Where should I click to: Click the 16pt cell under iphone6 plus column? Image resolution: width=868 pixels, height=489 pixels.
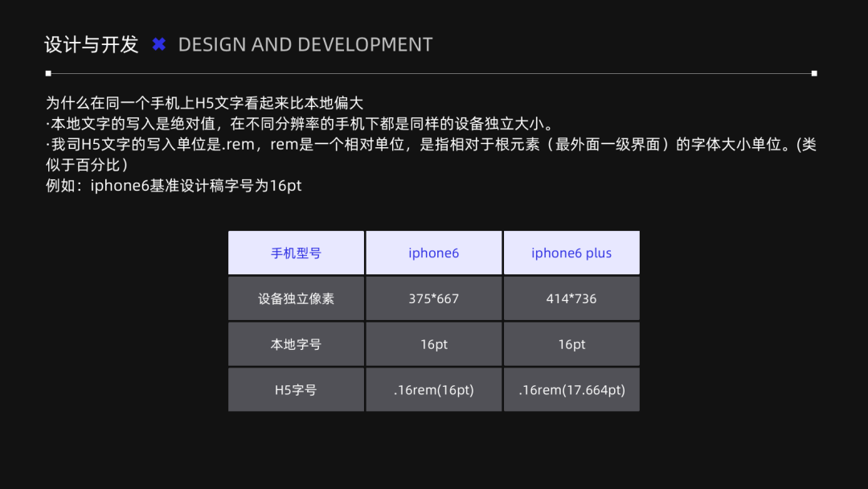click(571, 344)
